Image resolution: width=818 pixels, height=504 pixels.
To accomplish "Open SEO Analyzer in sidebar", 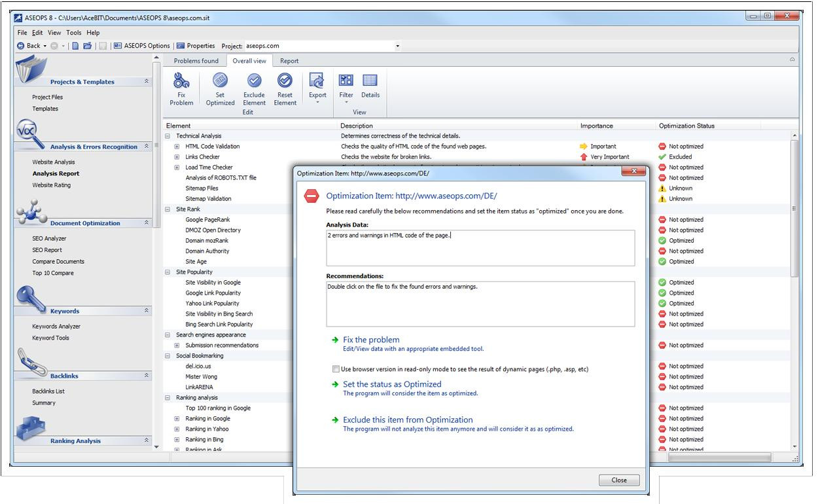I will 49,239.
